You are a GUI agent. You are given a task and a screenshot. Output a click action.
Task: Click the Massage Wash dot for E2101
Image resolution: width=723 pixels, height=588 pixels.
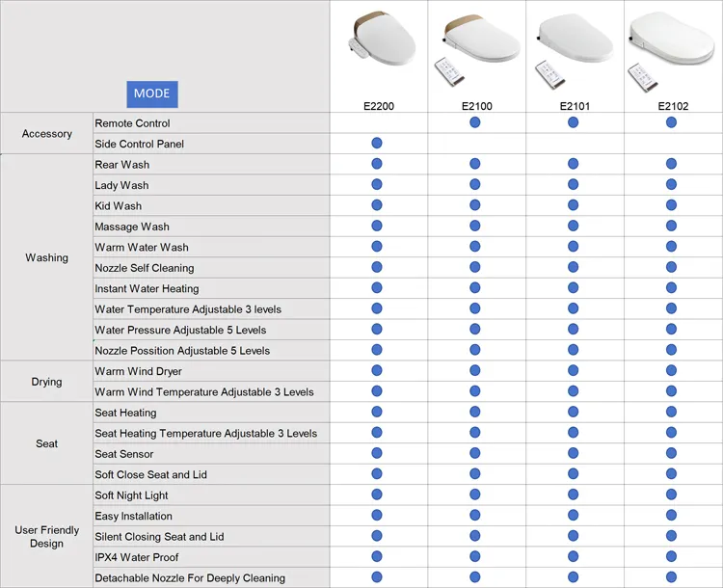pos(574,227)
